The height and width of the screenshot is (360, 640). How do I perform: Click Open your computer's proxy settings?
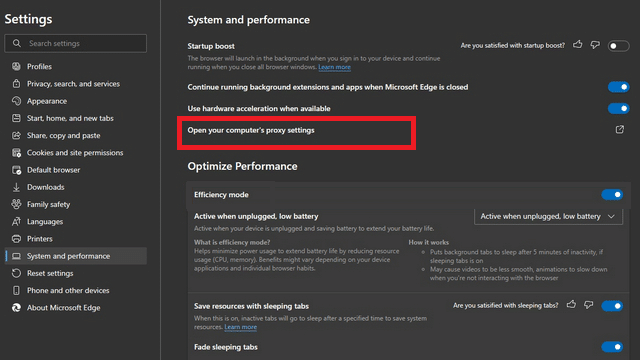(251, 130)
